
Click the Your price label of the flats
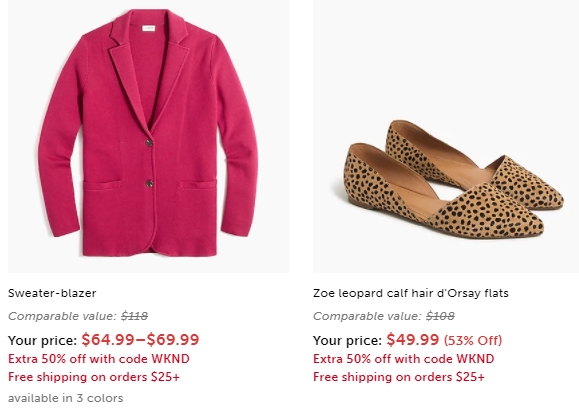pos(347,340)
